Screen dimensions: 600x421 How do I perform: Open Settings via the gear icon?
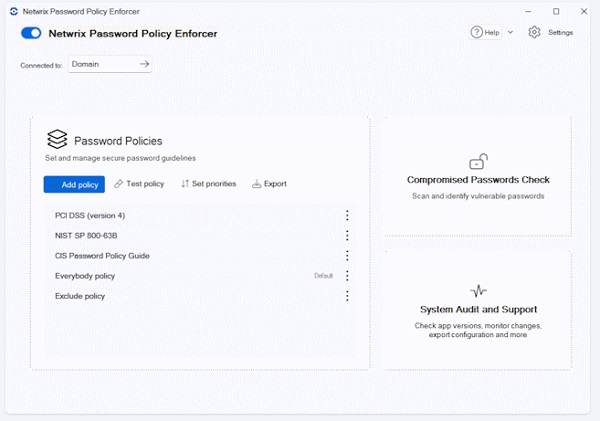coord(534,32)
